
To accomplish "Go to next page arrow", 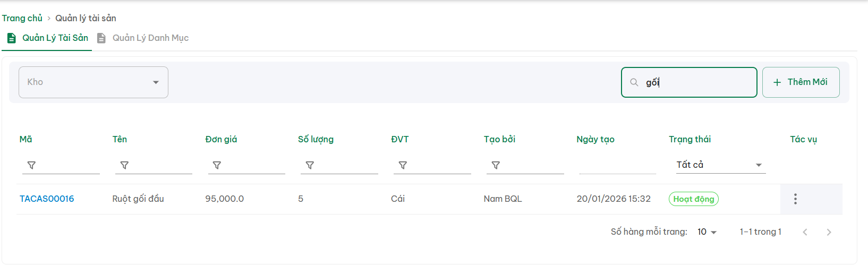I will pyautogui.click(x=829, y=232).
